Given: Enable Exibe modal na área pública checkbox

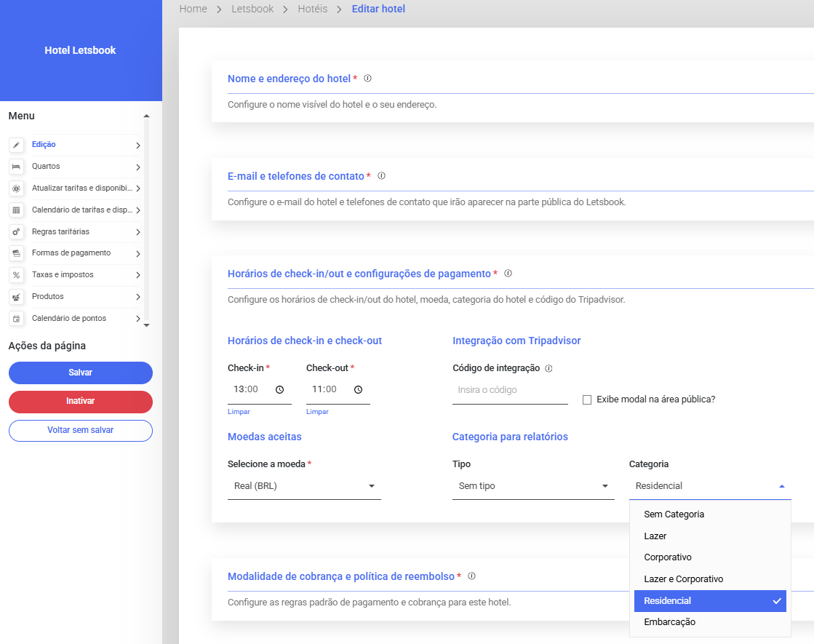Looking at the screenshot, I should [587, 400].
